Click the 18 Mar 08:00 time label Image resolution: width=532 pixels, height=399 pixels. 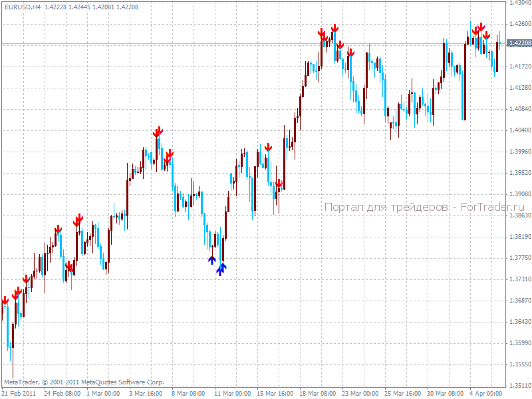pos(317,393)
